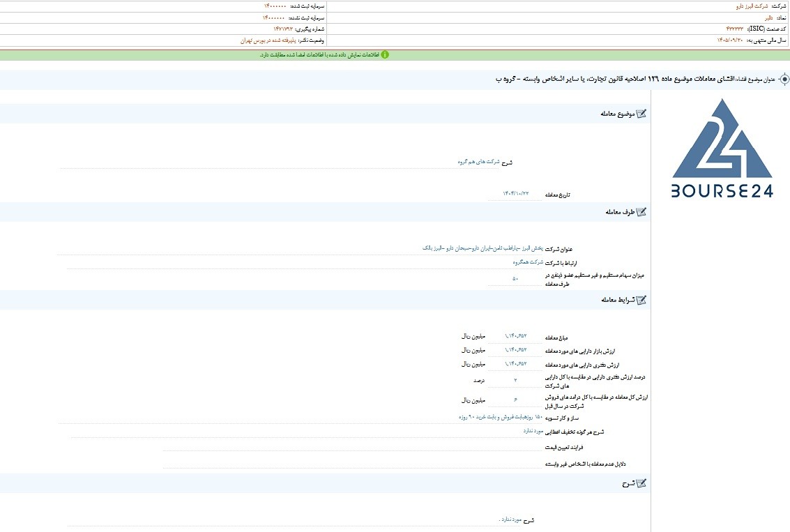Click the relationship value «شرکت همگروه»
The height and width of the screenshot is (532, 790).
coord(528,262)
